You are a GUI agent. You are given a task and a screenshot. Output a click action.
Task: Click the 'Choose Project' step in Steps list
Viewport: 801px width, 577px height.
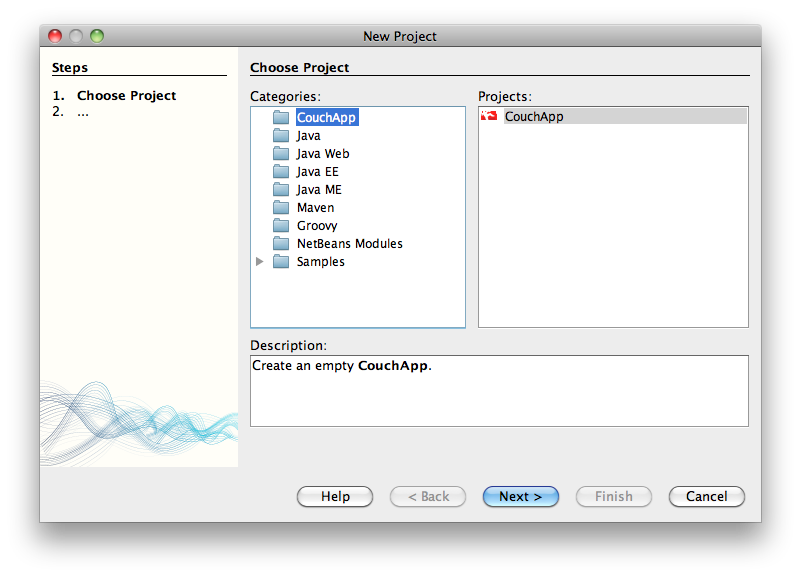(126, 95)
